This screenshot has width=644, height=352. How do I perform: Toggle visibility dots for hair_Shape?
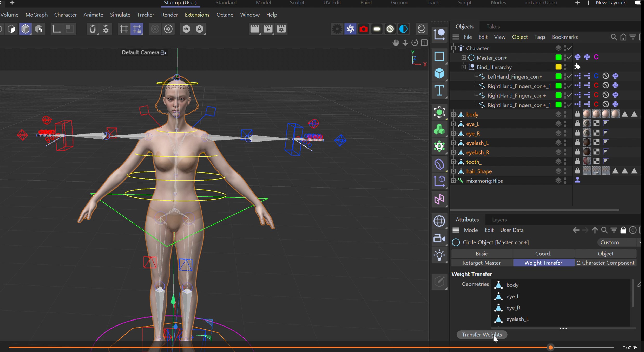(565, 171)
